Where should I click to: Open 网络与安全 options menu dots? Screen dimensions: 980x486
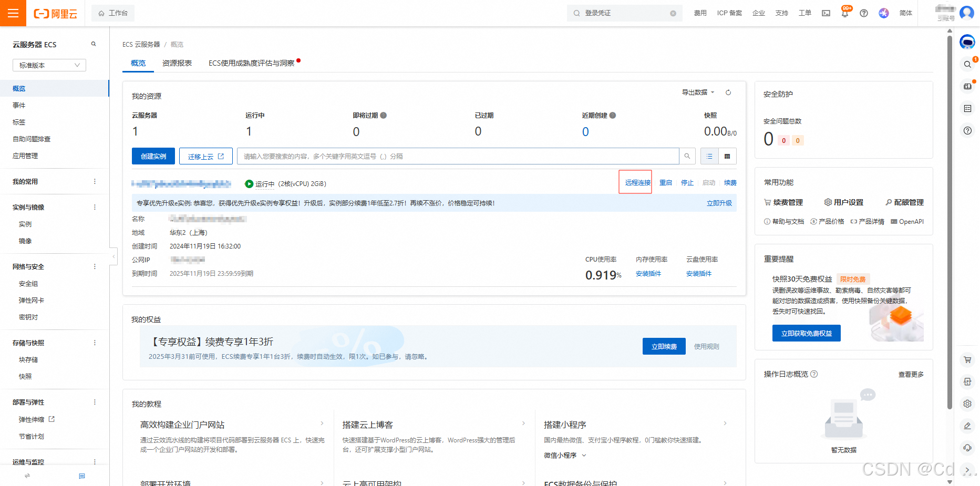pos(95,266)
